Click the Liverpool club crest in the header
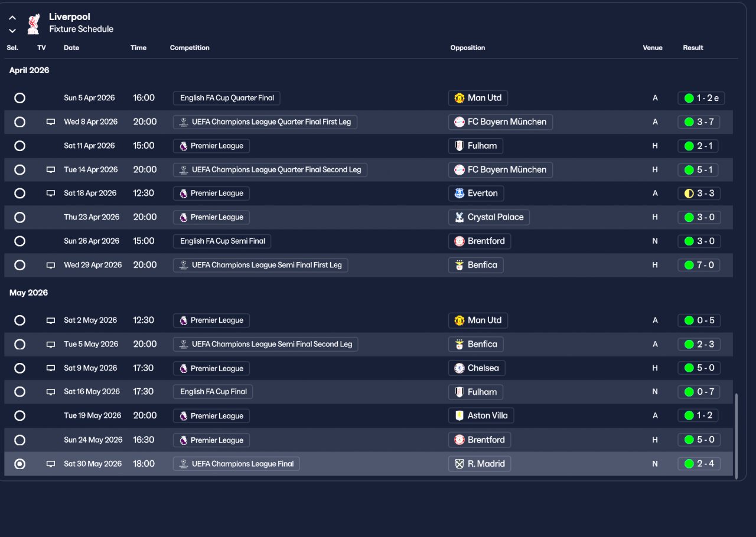Viewport: 756px width, 537px height. point(33,24)
